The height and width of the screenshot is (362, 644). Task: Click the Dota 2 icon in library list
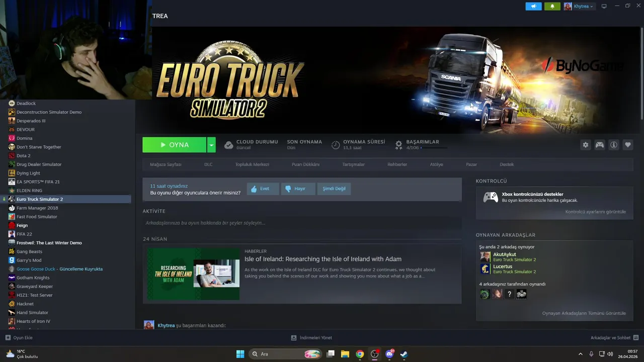[x=12, y=156]
